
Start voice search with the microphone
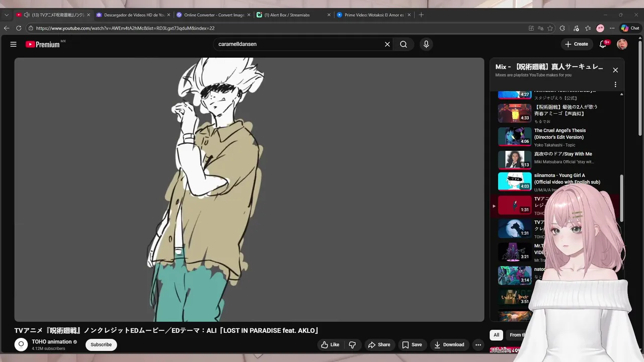tap(426, 44)
